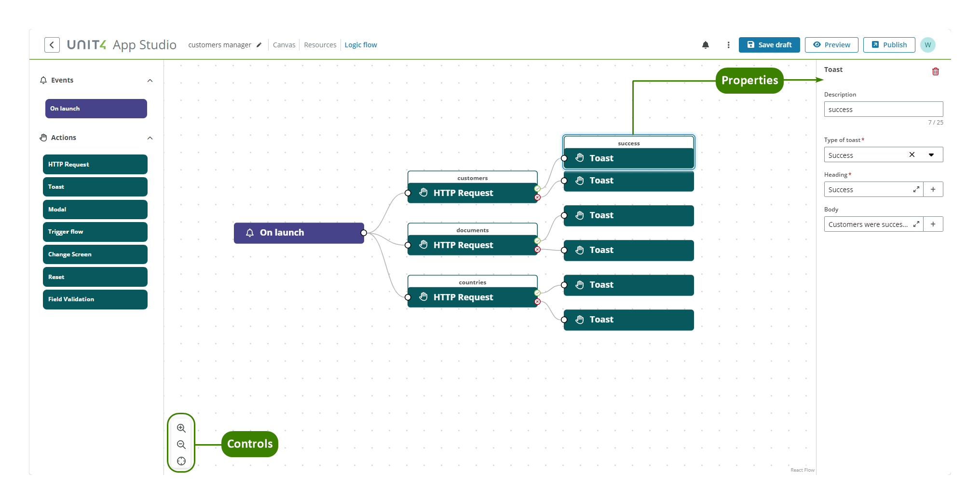Open the three-dot overflow menu
This screenshot has width=980, height=504.
[728, 44]
